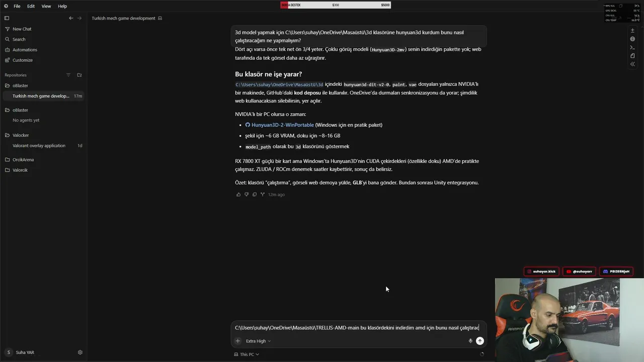Open the Edit menu
Image resolution: width=644 pixels, height=362 pixels.
point(31,6)
